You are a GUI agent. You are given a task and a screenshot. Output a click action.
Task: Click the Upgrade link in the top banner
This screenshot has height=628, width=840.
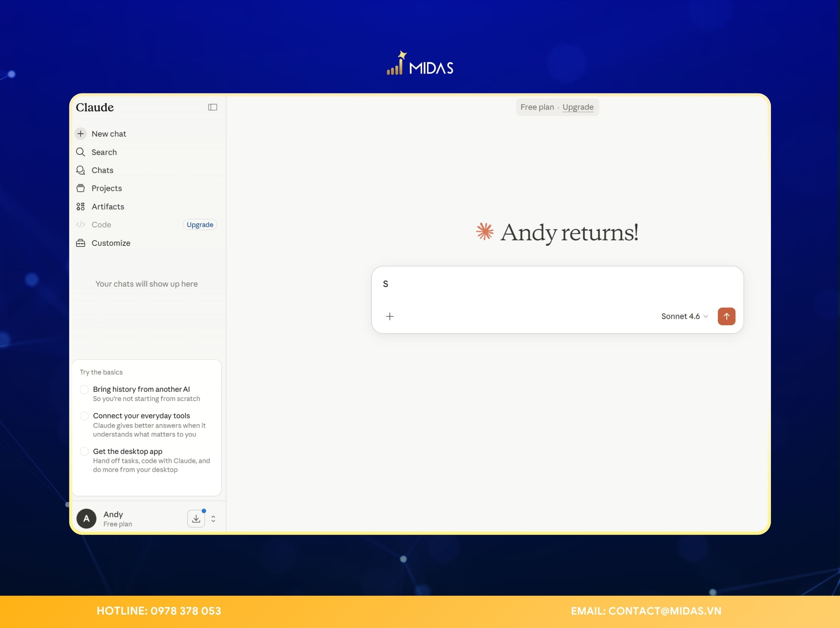[578, 107]
